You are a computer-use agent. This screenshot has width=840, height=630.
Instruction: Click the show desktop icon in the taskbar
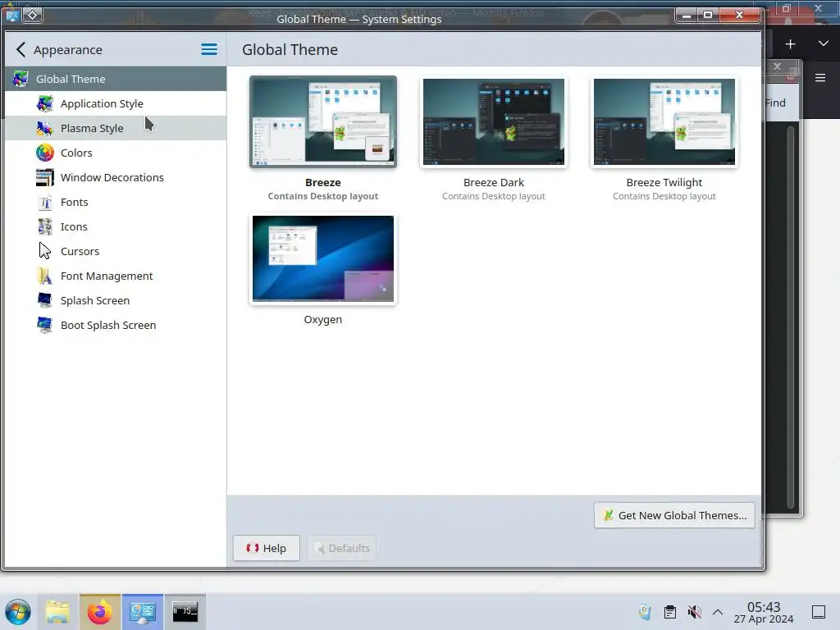coord(819,612)
